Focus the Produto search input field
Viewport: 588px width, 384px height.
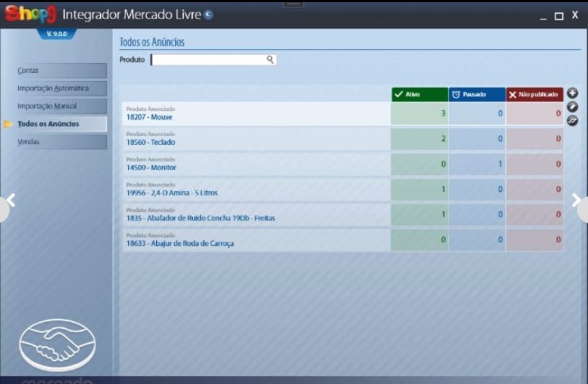click(213, 59)
